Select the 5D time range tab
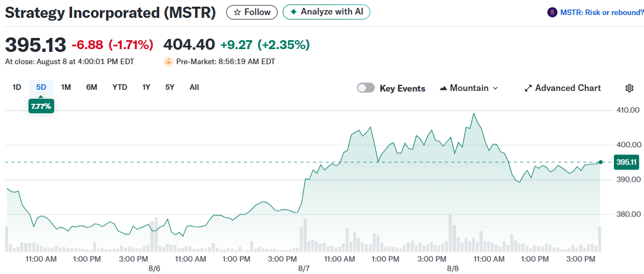The height and width of the screenshot is (274, 644). pos(41,87)
